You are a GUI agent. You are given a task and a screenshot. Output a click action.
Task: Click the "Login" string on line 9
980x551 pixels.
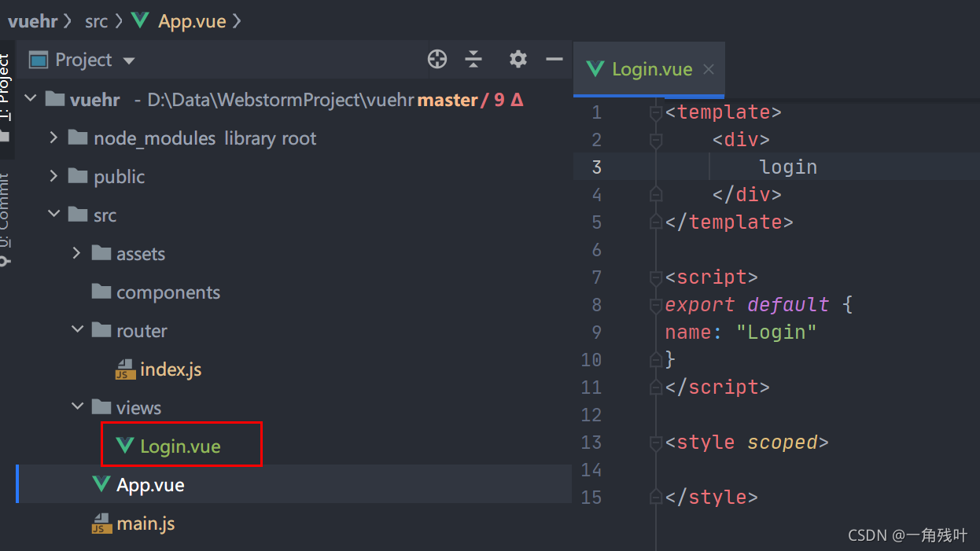(x=776, y=332)
